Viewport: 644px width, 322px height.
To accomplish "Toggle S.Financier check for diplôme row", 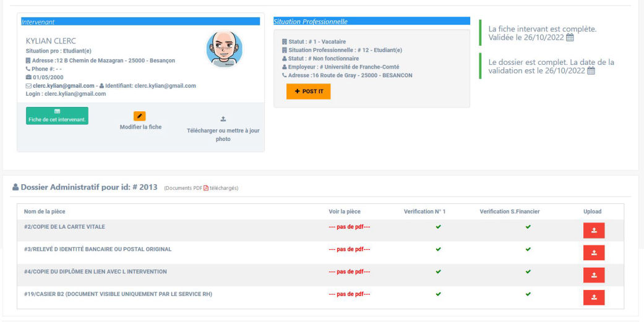I will click(528, 271).
